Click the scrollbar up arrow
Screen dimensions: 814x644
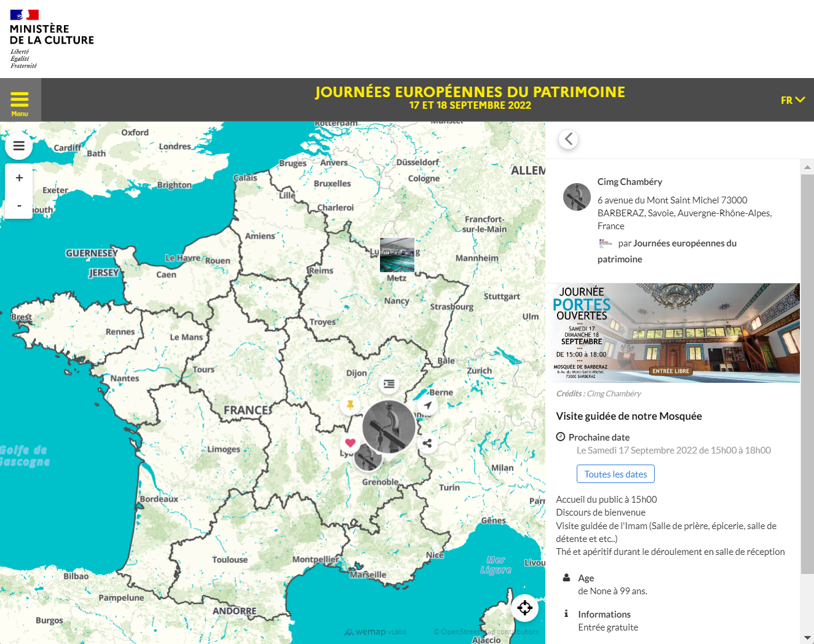pos(807,167)
